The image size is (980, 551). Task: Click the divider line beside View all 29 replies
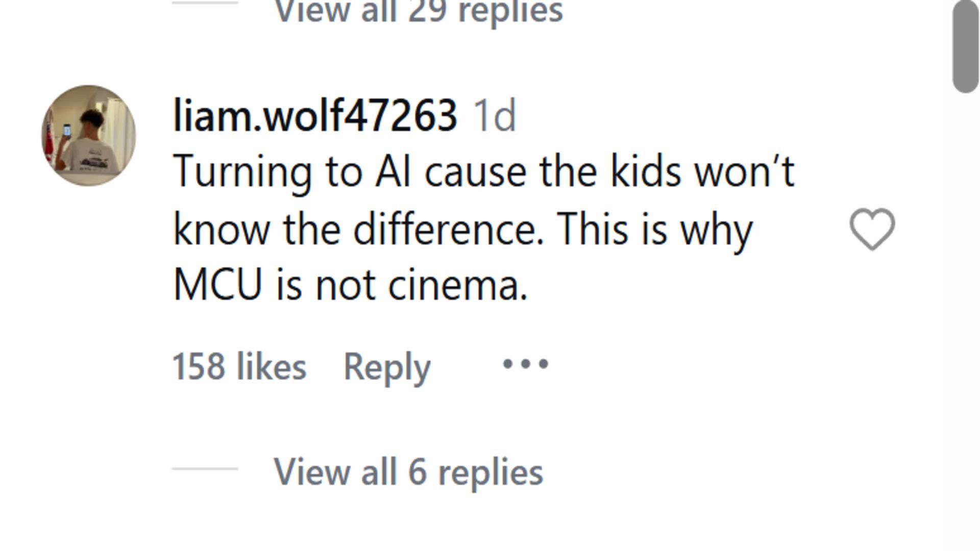tap(205, 3)
